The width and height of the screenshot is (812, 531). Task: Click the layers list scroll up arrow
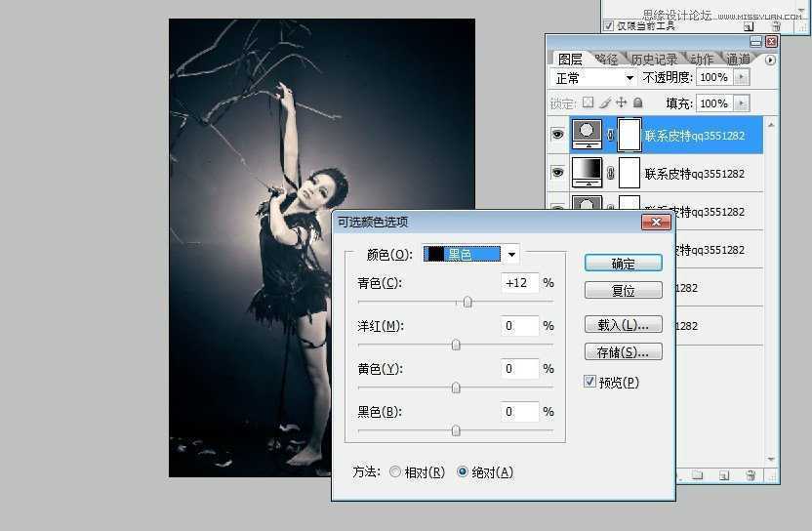point(771,125)
